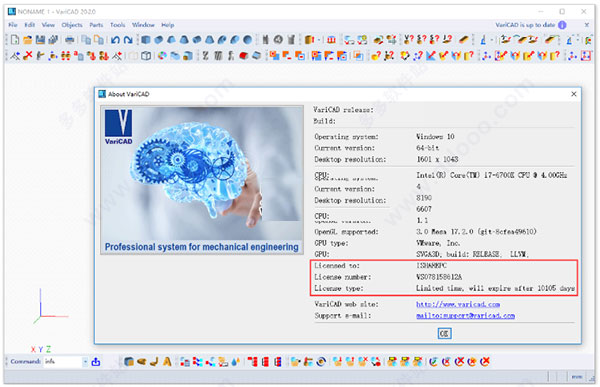Image resolution: width=600 pixels, height=387 pixels.
Task: Open the Parts menu
Action: coord(96,25)
